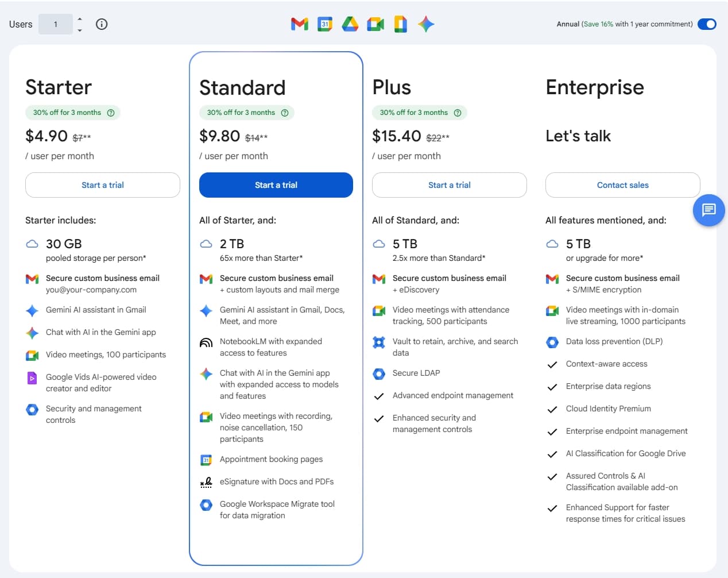
Task: Click the Secure LDAP icon in Plus
Action: 379,373
